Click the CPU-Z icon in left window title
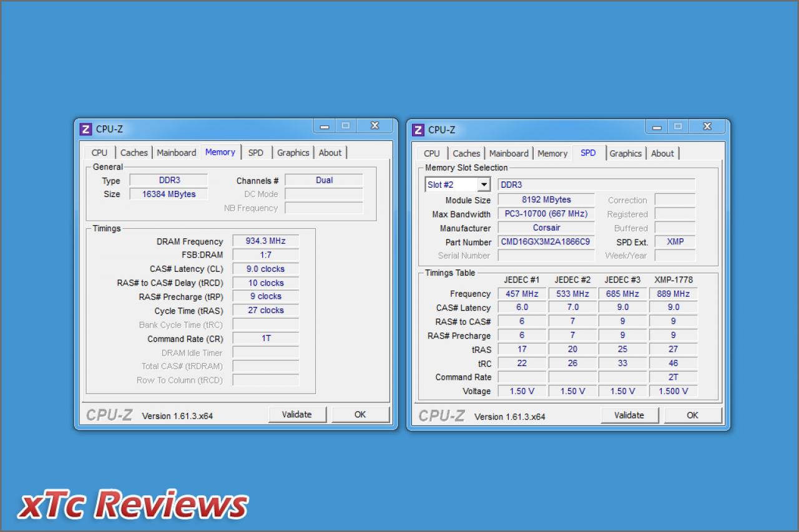This screenshot has width=799, height=532. tap(86, 130)
